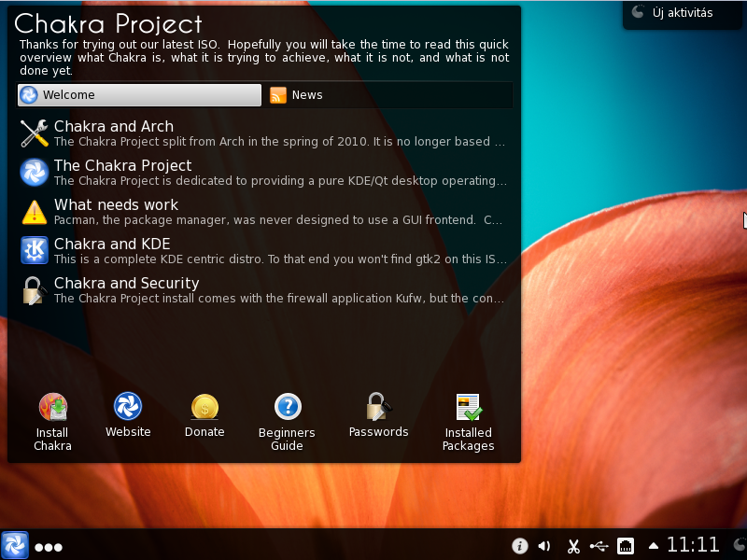Screen dimensions: 747x560
Task: Click the warning triangle icon for What needs work
Action: (x=35, y=212)
